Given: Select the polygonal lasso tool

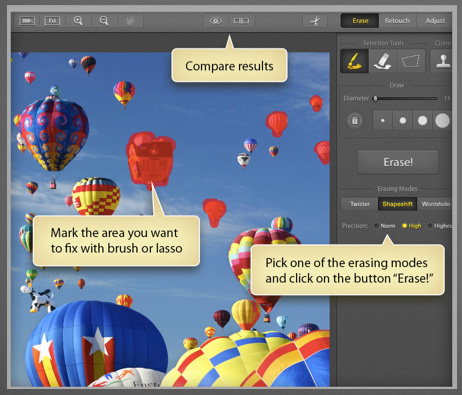Looking at the screenshot, I should pyautogui.click(x=411, y=61).
